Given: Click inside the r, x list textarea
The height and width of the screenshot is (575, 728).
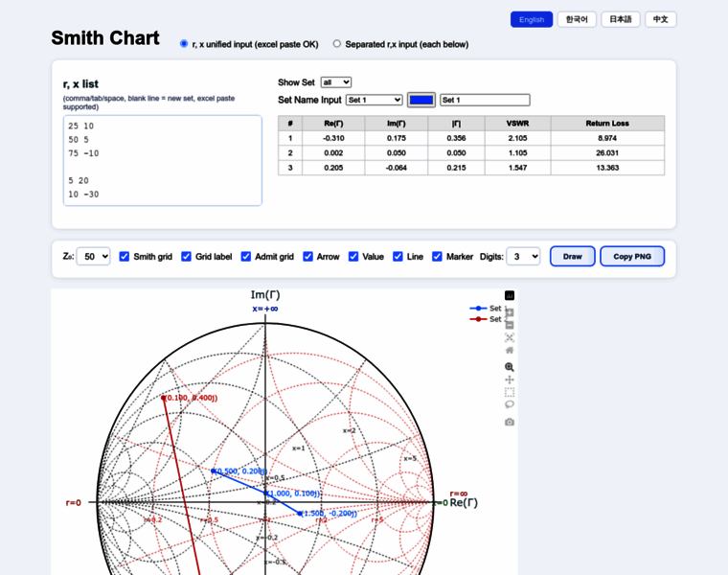Looking at the screenshot, I should 163,160.
